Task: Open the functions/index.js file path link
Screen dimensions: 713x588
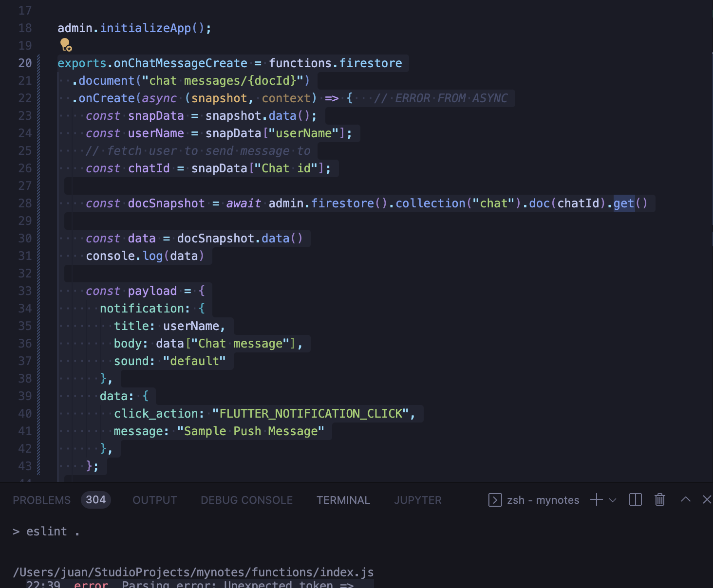Action: (x=193, y=572)
